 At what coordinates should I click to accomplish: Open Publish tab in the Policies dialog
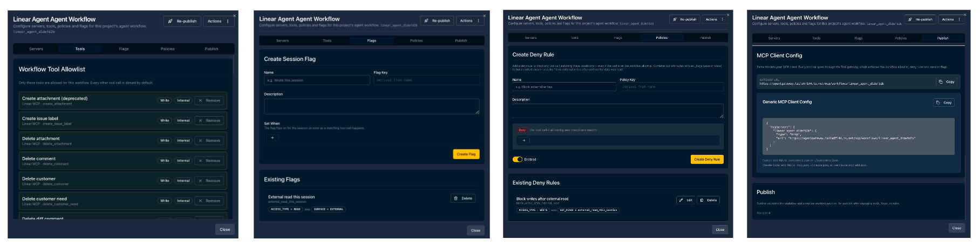(705, 38)
